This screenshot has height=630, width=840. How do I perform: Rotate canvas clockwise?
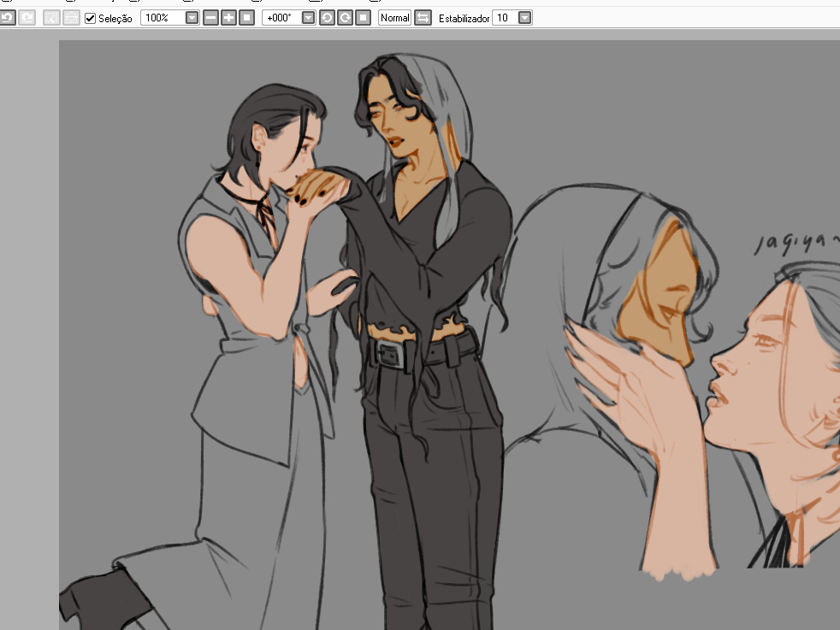click(x=345, y=18)
